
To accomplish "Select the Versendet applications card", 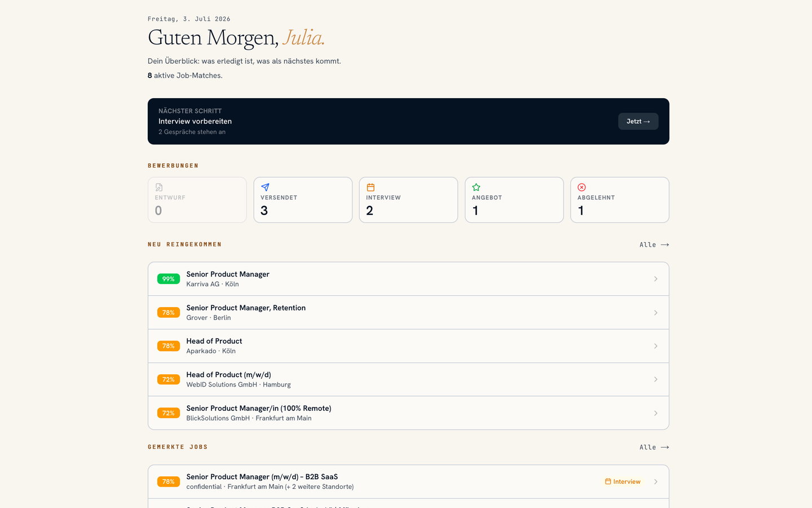I will [303, 200].
